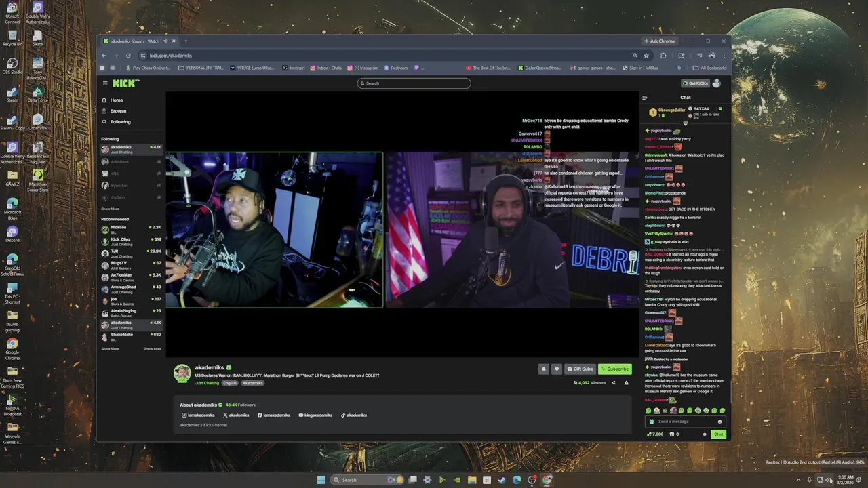Open Chrome extensions puzzle icon
This screenshot has height=488, width=868.
[663, 56]
